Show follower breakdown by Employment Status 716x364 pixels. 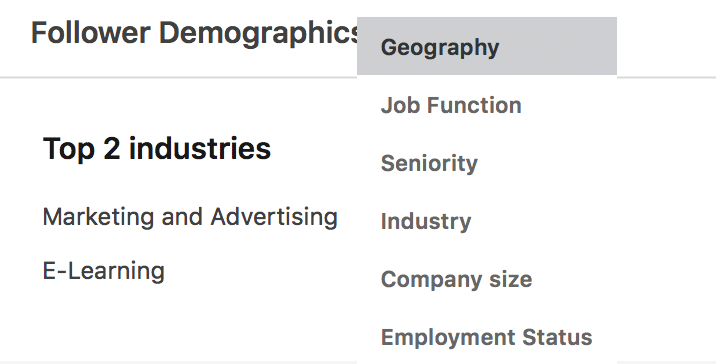[x=487, y=337]
